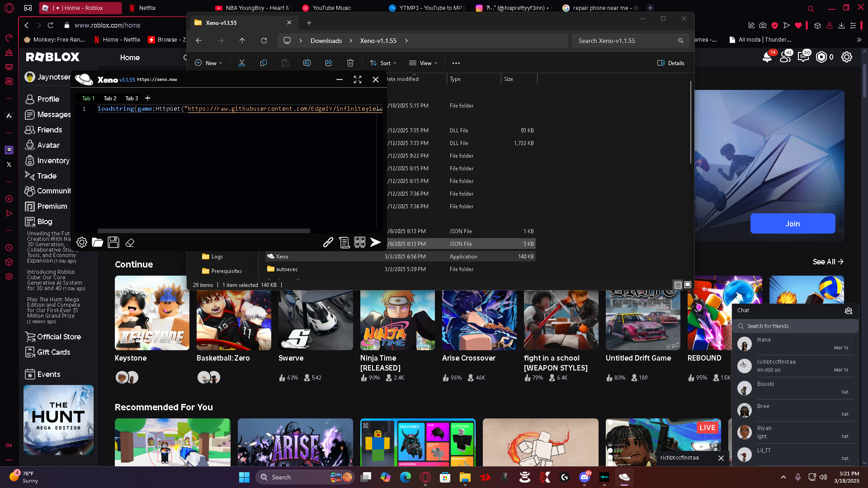The height and width of the screenshot is (488, 868).
Task: Open Friends in Roblox sidebar
Action: [x=43, y=130]
